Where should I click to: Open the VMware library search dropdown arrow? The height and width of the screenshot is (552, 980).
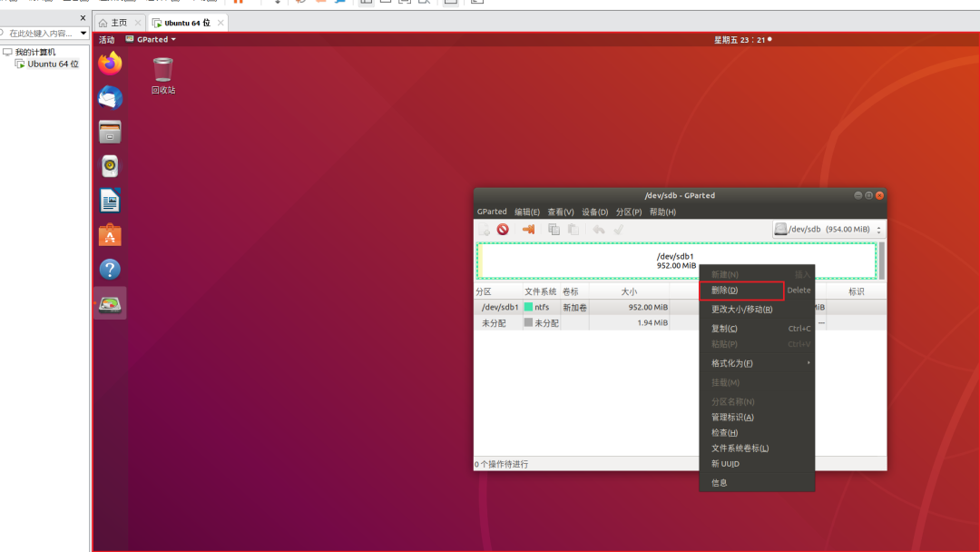[83, 33]
